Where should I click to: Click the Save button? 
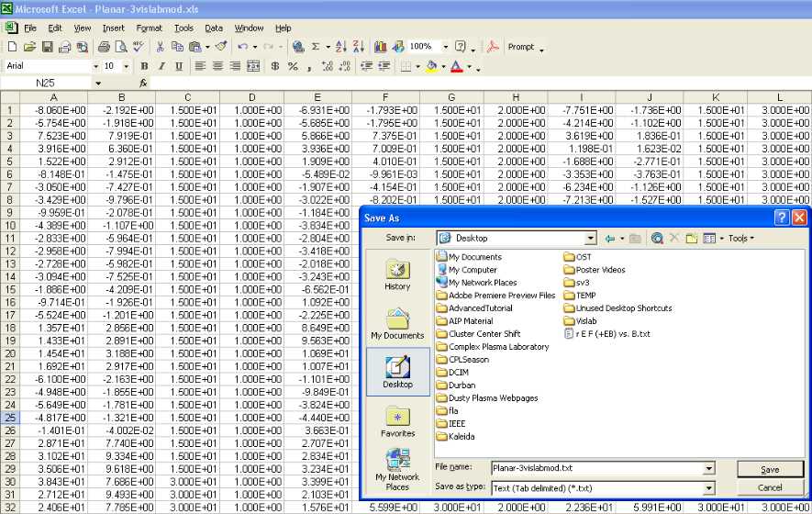pyautogui.click(x=770, y=469)
